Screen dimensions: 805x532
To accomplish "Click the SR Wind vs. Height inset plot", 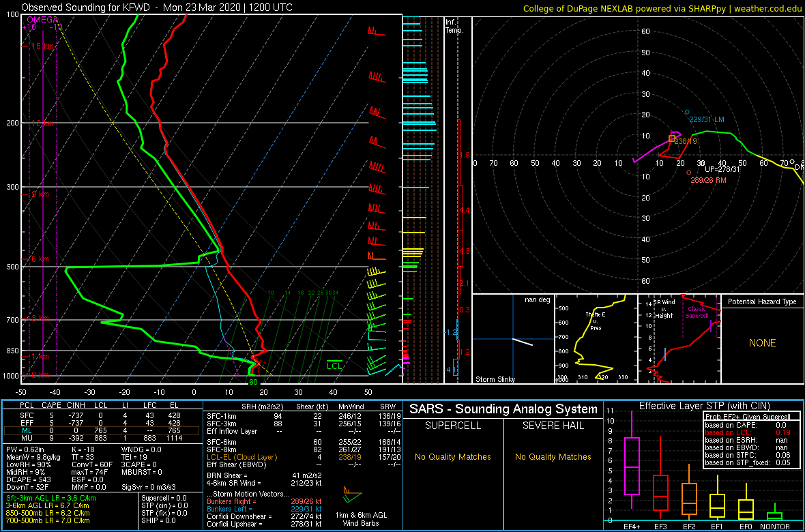I will (679, 339).
